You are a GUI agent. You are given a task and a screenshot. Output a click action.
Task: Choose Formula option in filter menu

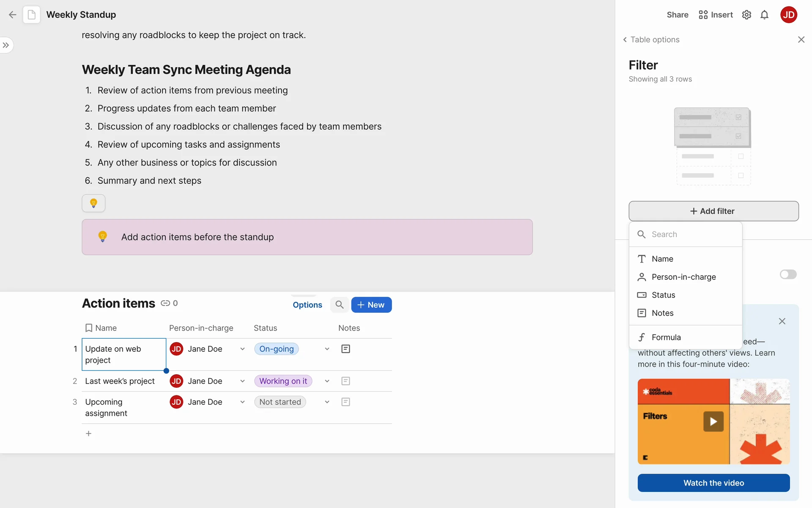click(666, 337)
